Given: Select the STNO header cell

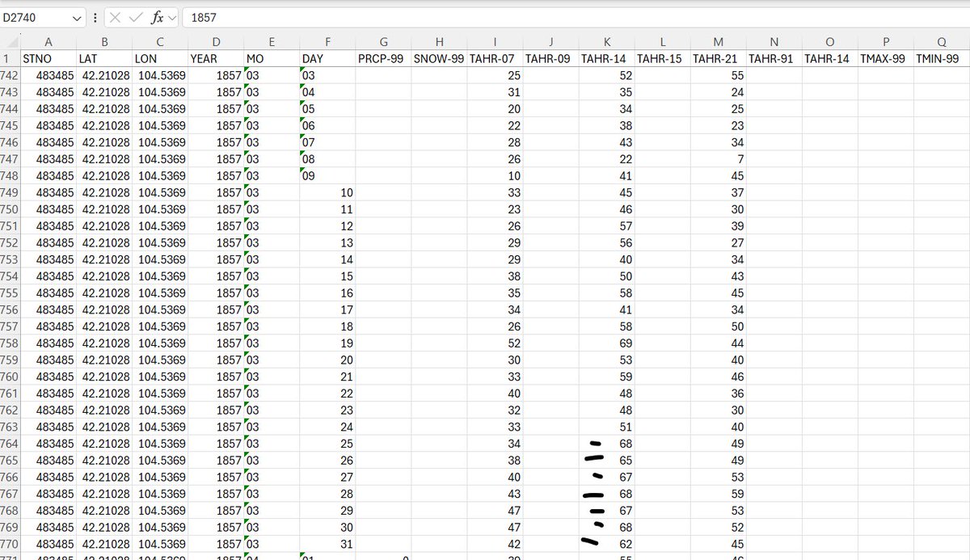Looking at the screenshot, I should (48, 59).
